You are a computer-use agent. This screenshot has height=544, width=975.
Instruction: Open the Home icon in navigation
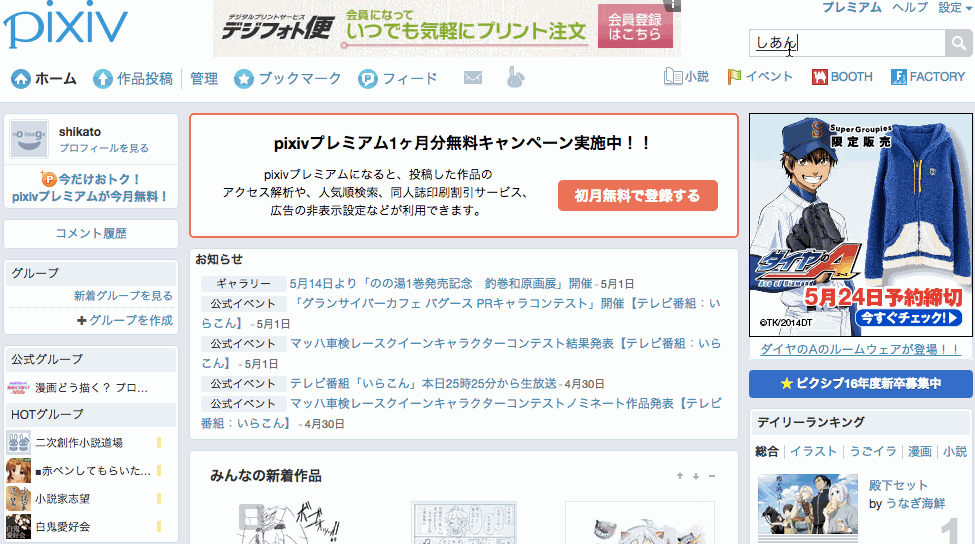coord(21,79)
